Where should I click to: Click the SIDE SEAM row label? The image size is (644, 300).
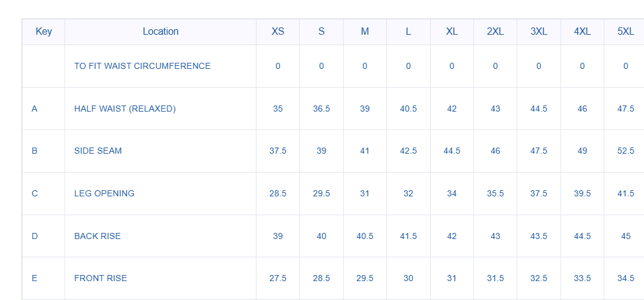tap(98, 151)
